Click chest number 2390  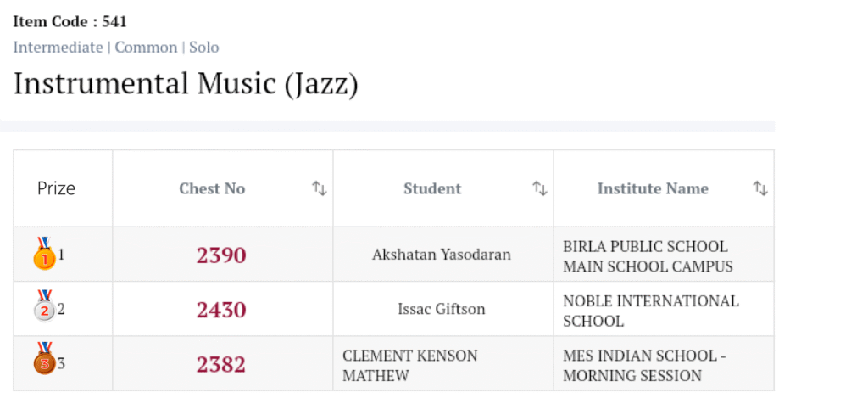(x=221, y=255)
